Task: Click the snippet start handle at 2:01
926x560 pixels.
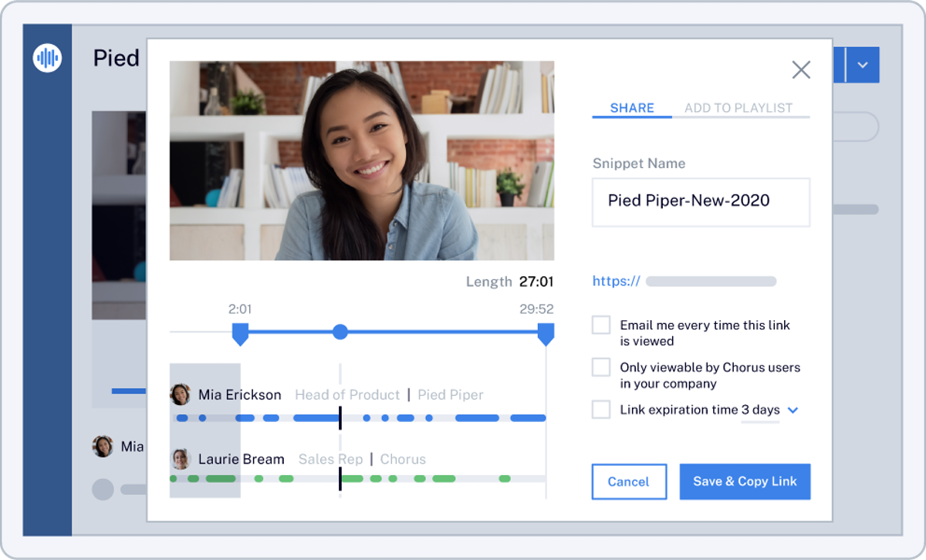Action: pyautogui.click(x=240, y=334)
